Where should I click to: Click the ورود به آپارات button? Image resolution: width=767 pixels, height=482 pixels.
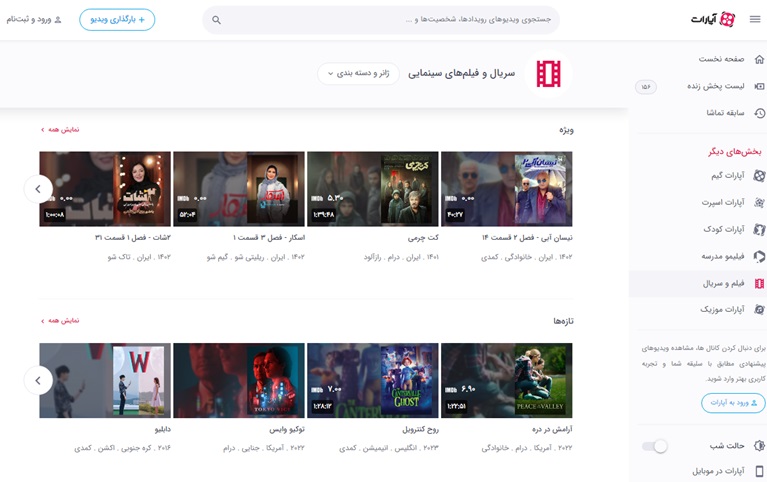(x=733, y=403)
